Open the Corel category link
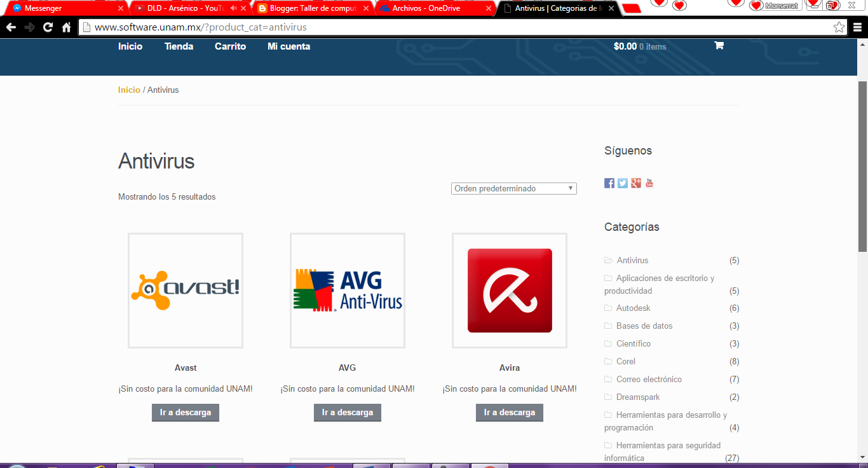The width and height of the screenshot is (868, 468). tap(626, 362)
